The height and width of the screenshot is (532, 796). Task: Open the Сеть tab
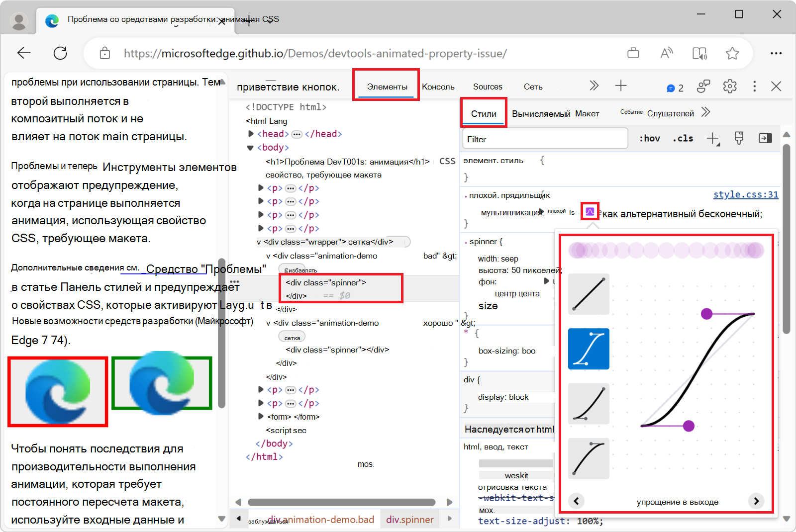tap(533, 87)
